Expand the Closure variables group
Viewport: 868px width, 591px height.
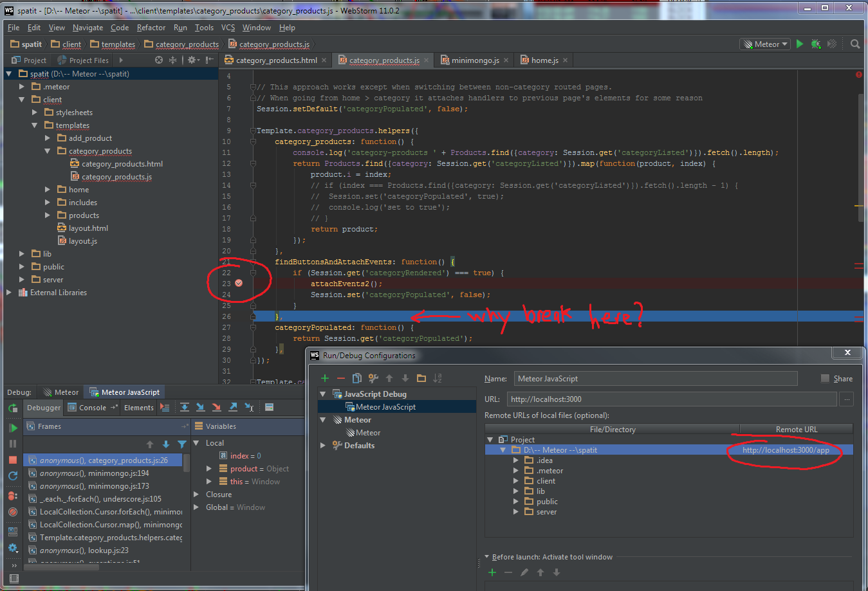pyautogui.click(x=196, y=495)
